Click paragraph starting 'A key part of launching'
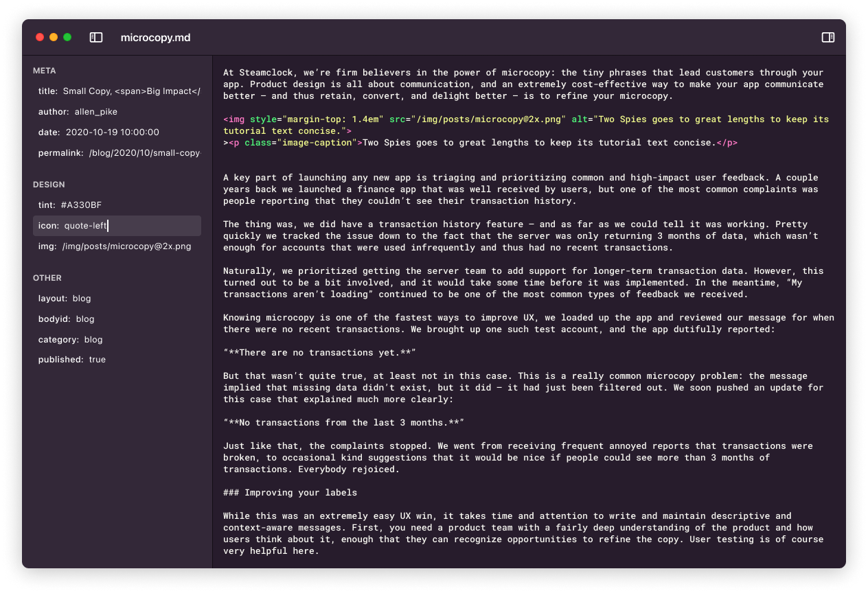Image resolution: width=868 pixels, height=593 pixels. [x=521, y=189]
